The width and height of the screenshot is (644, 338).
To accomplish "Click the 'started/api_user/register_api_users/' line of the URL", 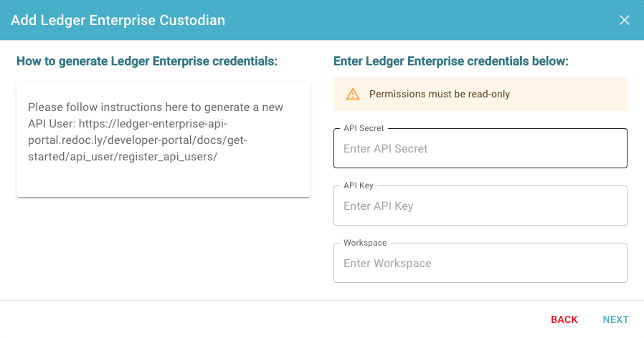I will coord(123,157).
